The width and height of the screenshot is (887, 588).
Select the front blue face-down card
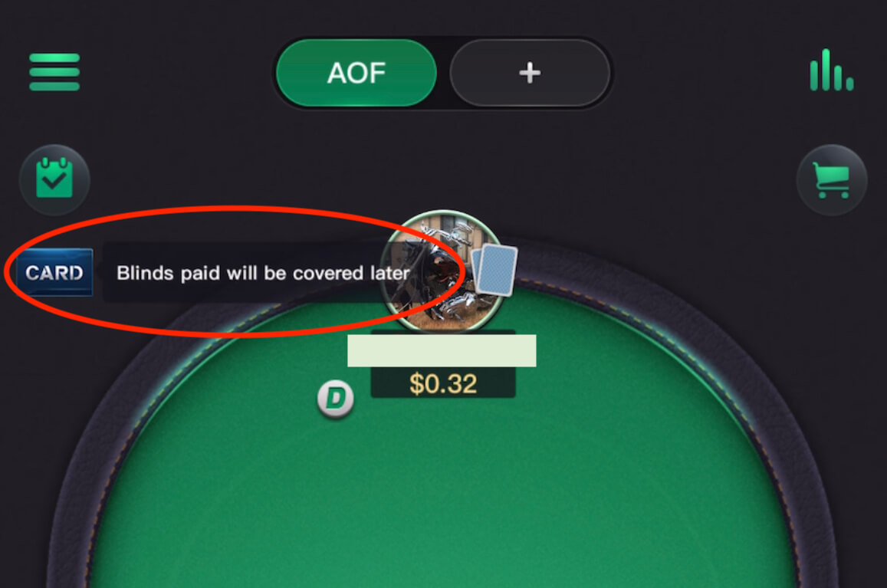click(x=498, y=271)
